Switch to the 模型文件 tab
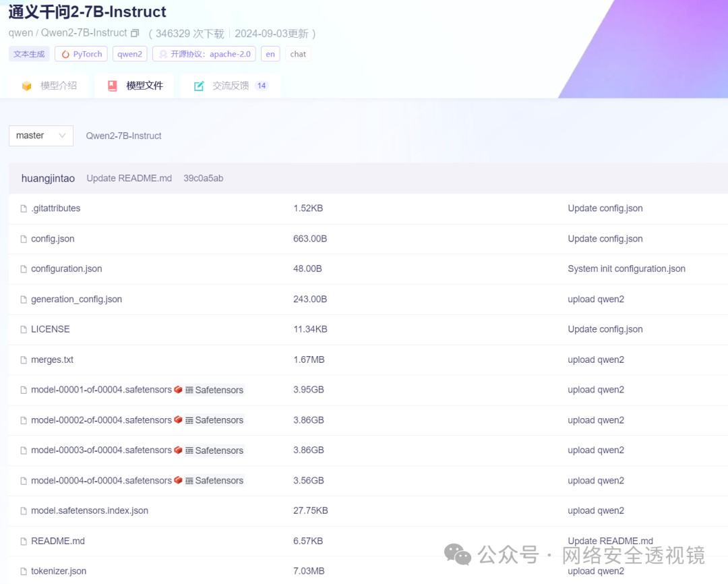The image size is (728, 584). [x=135, y=86]
